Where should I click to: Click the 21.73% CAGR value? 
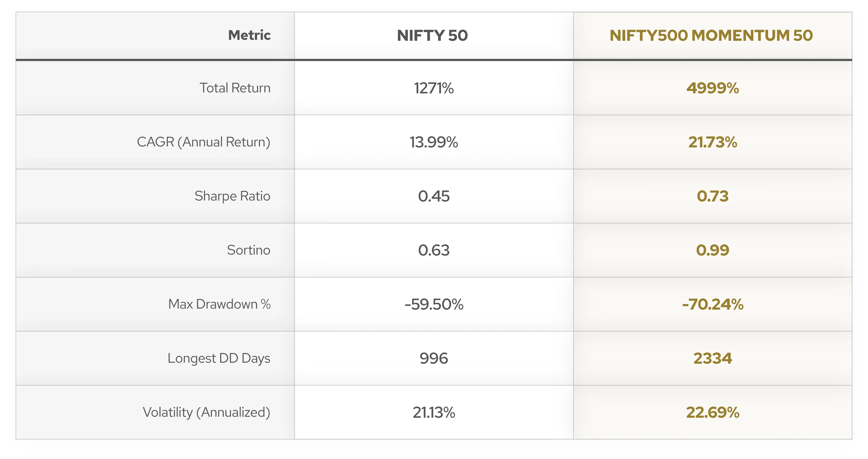[x=712, y=142]
